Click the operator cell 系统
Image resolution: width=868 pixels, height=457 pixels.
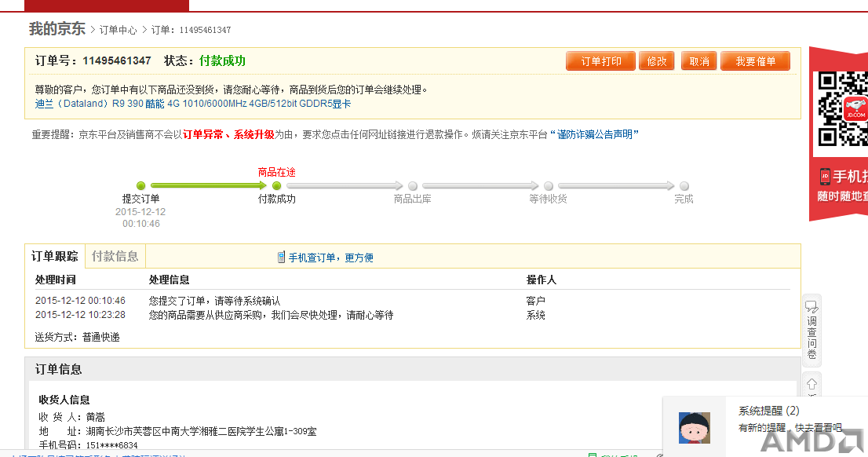[536, 315]
